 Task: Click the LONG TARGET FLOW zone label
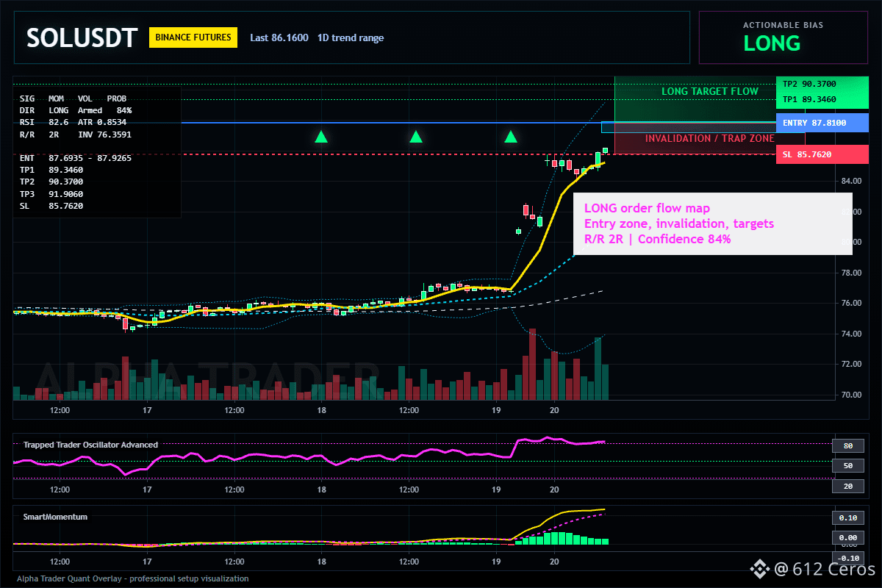[x=709, y=92]
